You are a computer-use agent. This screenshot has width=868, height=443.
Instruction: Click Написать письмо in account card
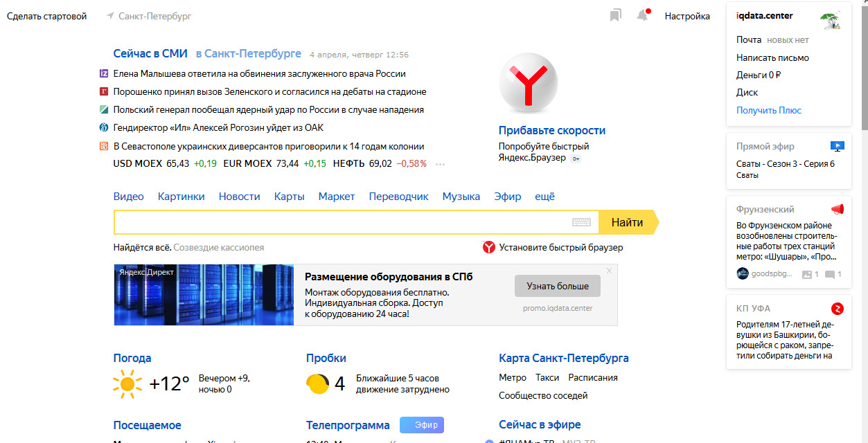pyautogui.click(x=772, y=57)
